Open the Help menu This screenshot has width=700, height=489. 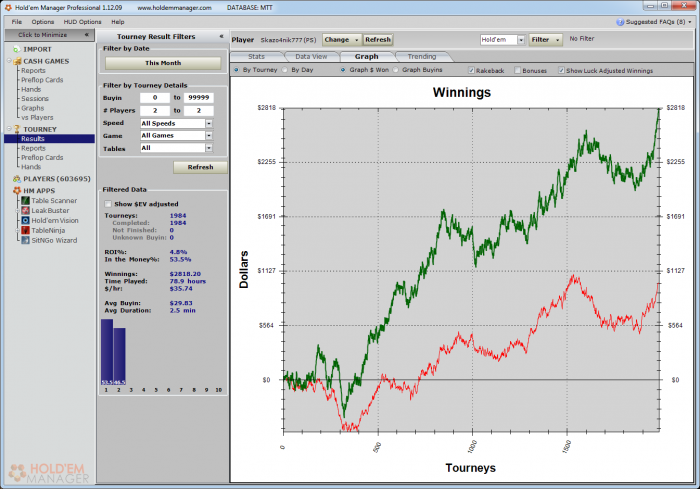118,22
